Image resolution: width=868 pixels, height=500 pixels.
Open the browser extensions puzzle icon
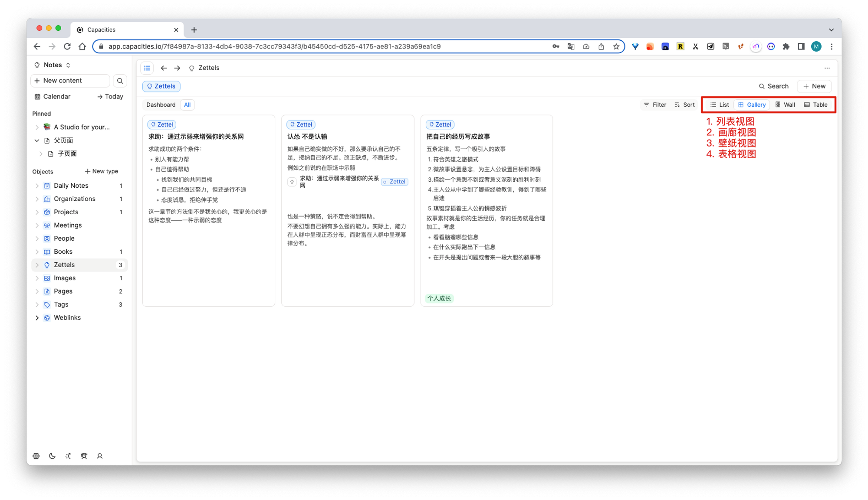point(786,46)
